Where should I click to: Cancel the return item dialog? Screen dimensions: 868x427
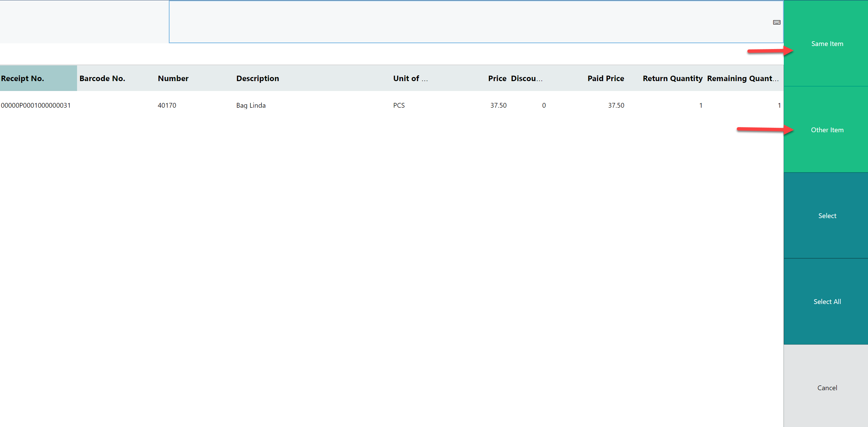pos(827,387)
